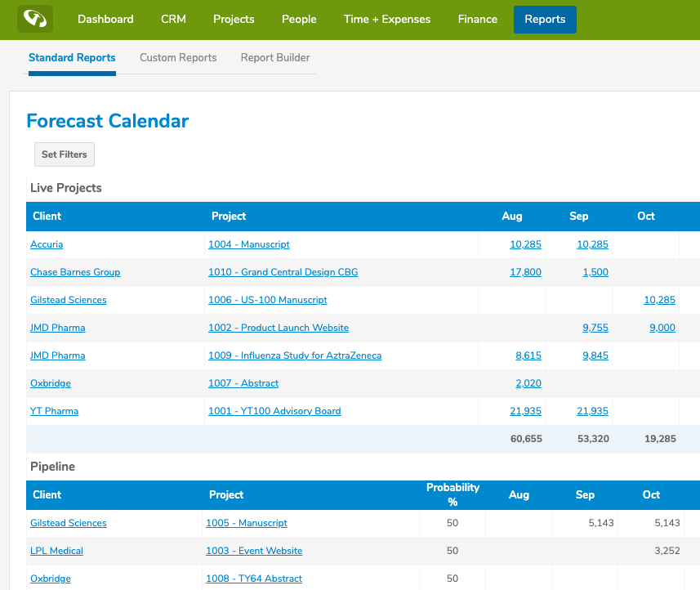Open project 1004 - Manuscript
The height and width of the screenshot is (590, 700).
pos(248,244)
